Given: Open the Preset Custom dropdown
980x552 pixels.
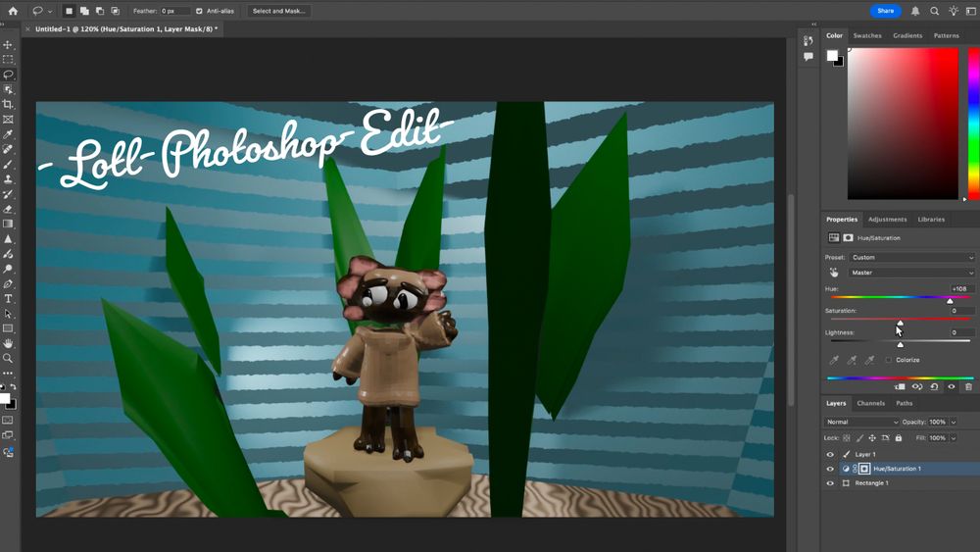Looking at the screenshot, I should (911, 258).
